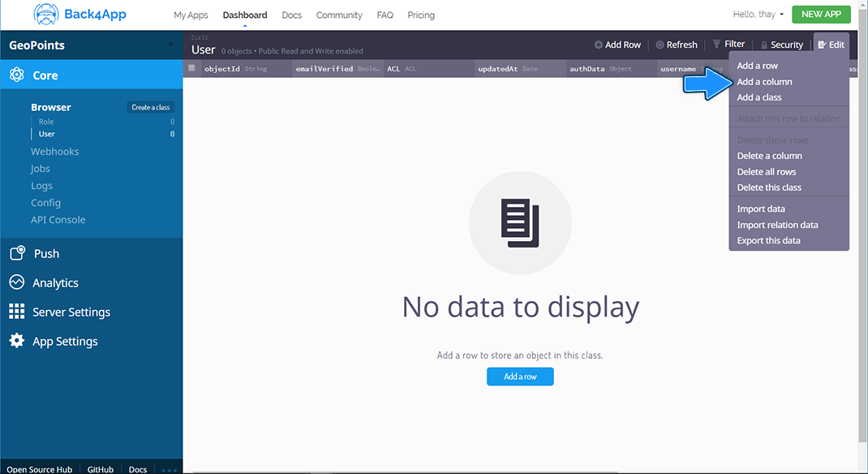
Task: Click the three-dot more icon in sidebar footer
Action: pos(170,470)
